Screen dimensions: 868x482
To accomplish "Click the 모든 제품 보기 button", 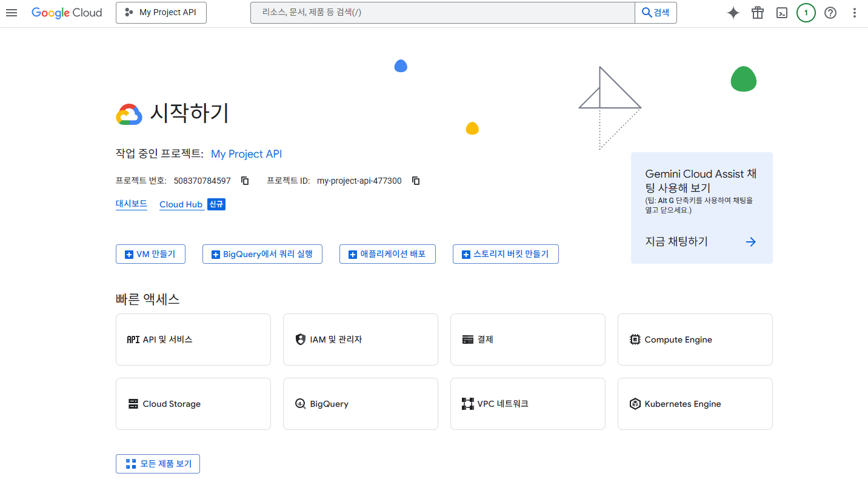I will tap(158, 464).
